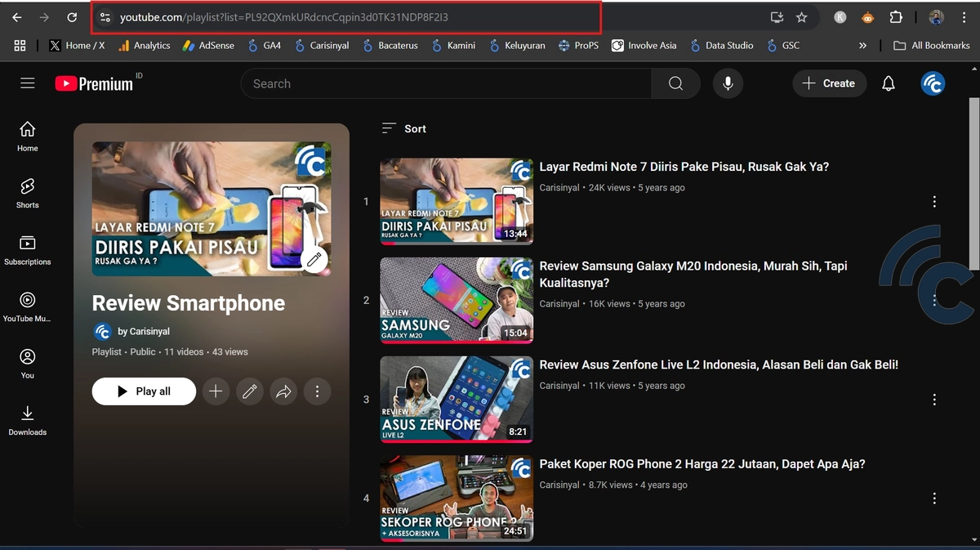980x550 pixels.
Task: Open the Redmi Note 7 thumbnail with 13:44 duration
Action: click(457, 201)
